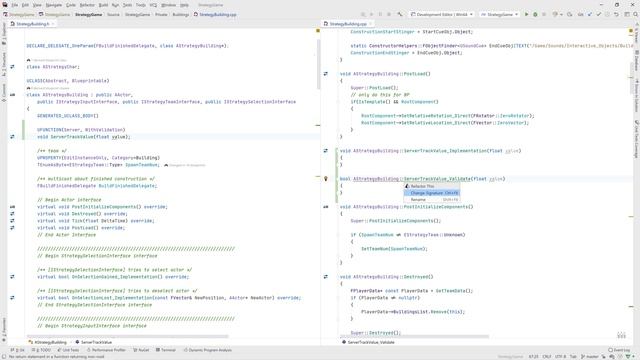Open the Refactor menu
Image resolution: width=640 pixels, height=360 pixels.
(x=87, y=5)
